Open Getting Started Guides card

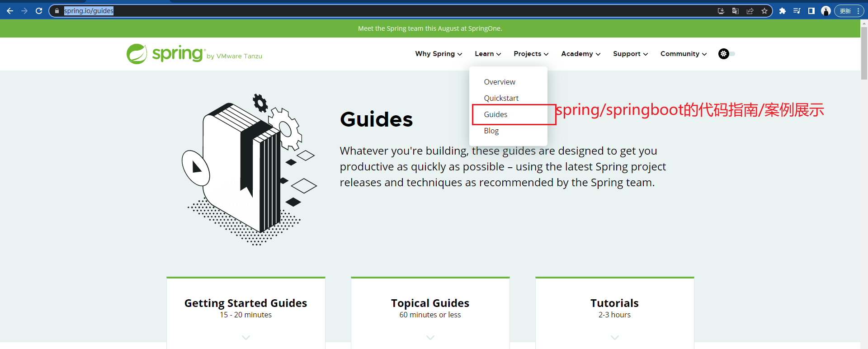[x=246, y=313]
